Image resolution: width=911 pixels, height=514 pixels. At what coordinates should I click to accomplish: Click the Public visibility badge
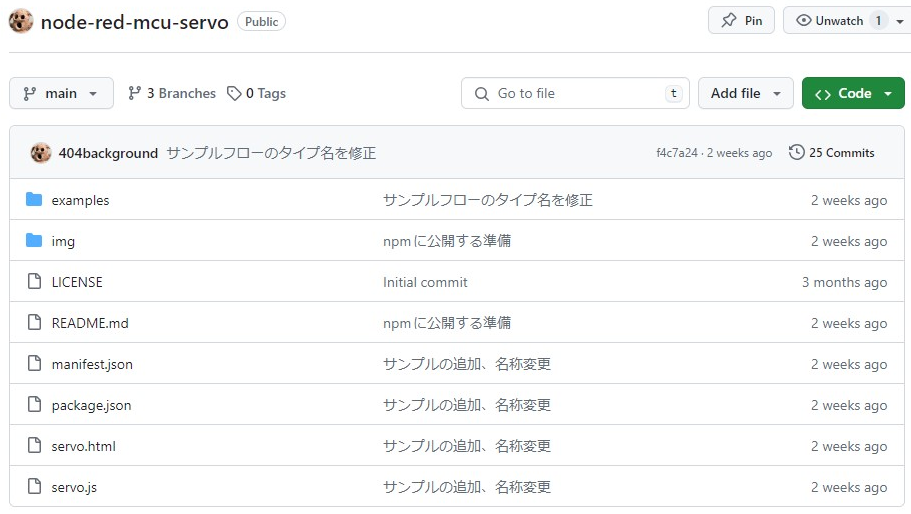pos(261,21)
